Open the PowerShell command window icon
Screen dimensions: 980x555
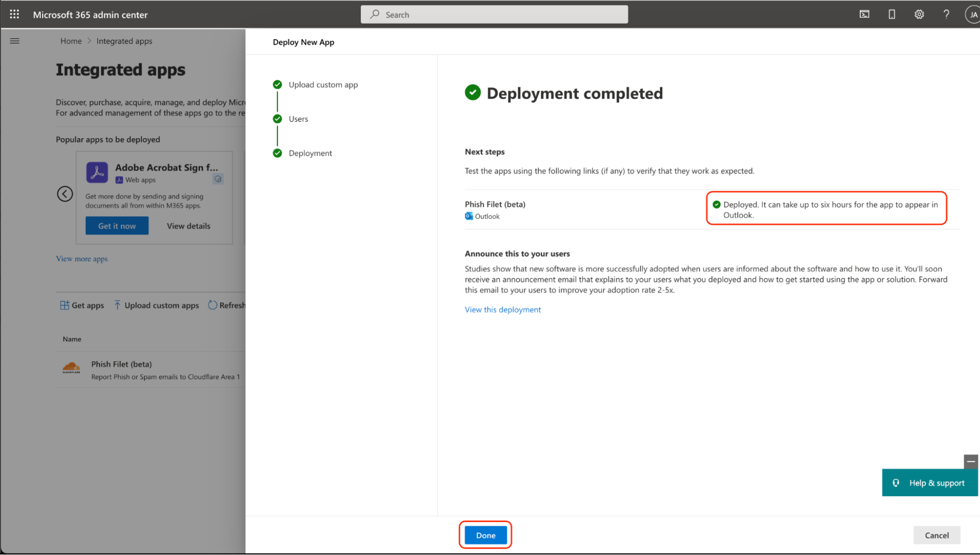point(864,14)
